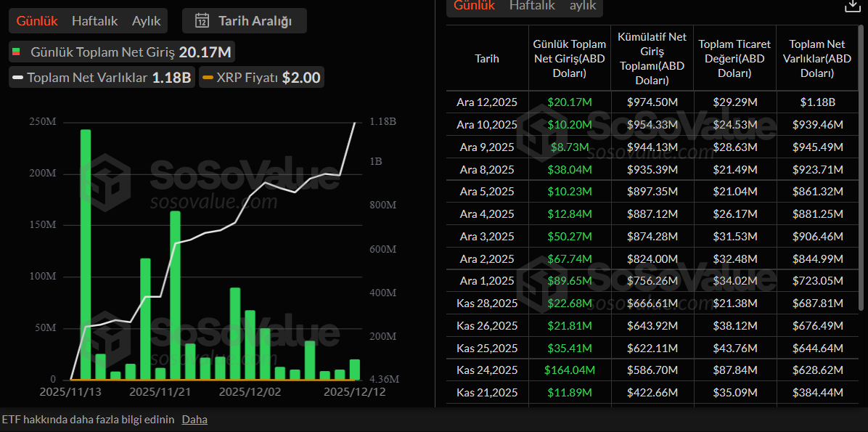
Task: Open the Tarih Aralığı date range picker
Action: click(244, 21)
